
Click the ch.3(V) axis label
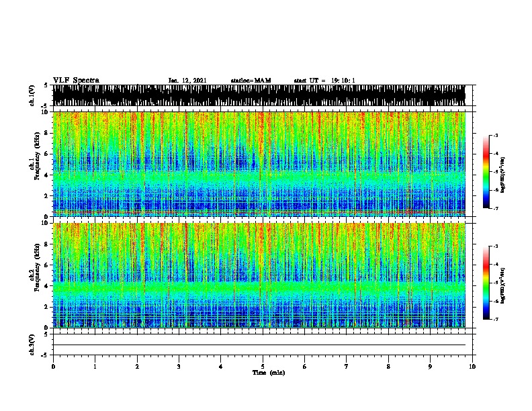pos(32,345)
